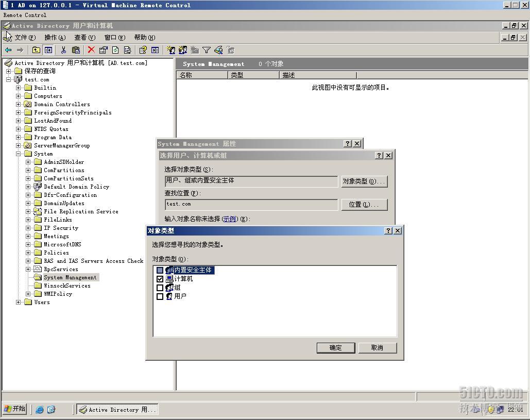
Task: Click the Paste clipboard toolbar icon
Action: tap(76, 50)
